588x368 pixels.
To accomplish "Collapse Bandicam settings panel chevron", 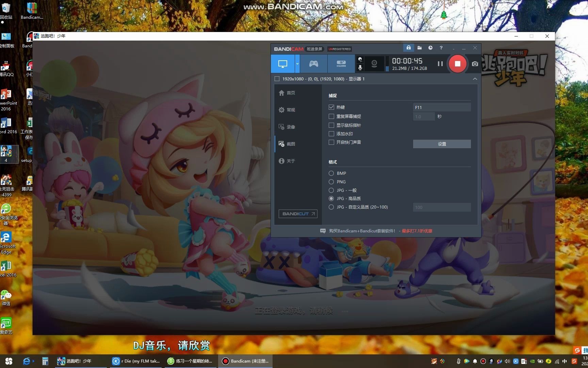I will click(475, 79).
